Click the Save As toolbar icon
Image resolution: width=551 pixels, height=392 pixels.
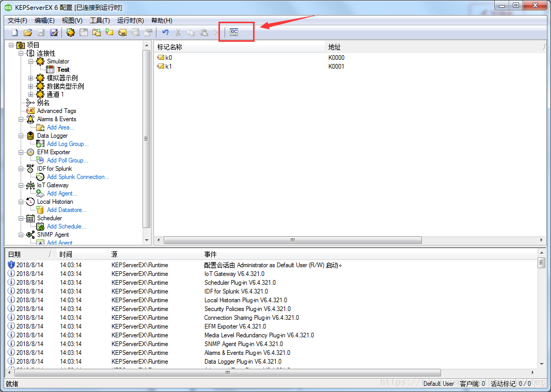click(x=54, y=32)
